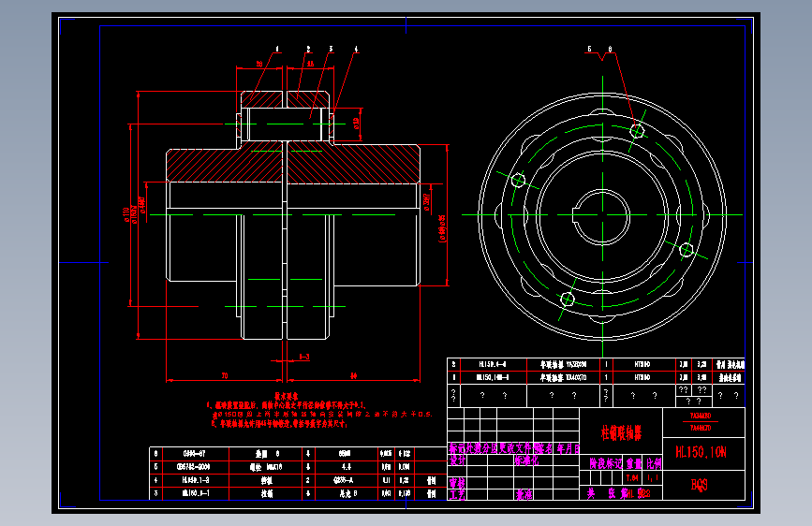Click the 设计 label in title block
This screenshot has width=812, height=526.
457,460
